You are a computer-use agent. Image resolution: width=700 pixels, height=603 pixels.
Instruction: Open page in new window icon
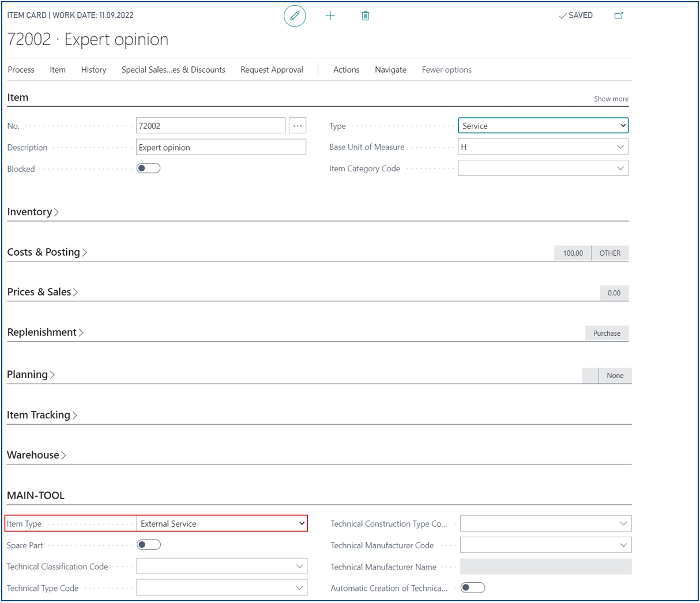(x=619, y=16)
